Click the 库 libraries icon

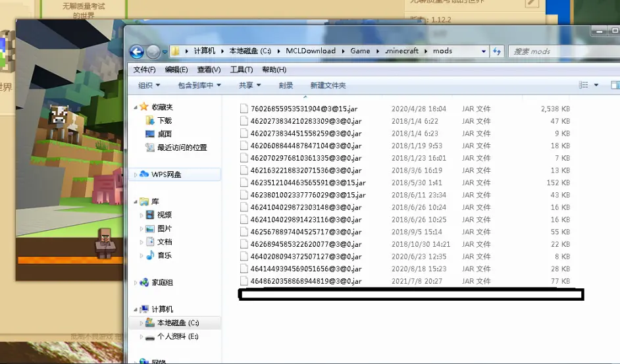144,201
